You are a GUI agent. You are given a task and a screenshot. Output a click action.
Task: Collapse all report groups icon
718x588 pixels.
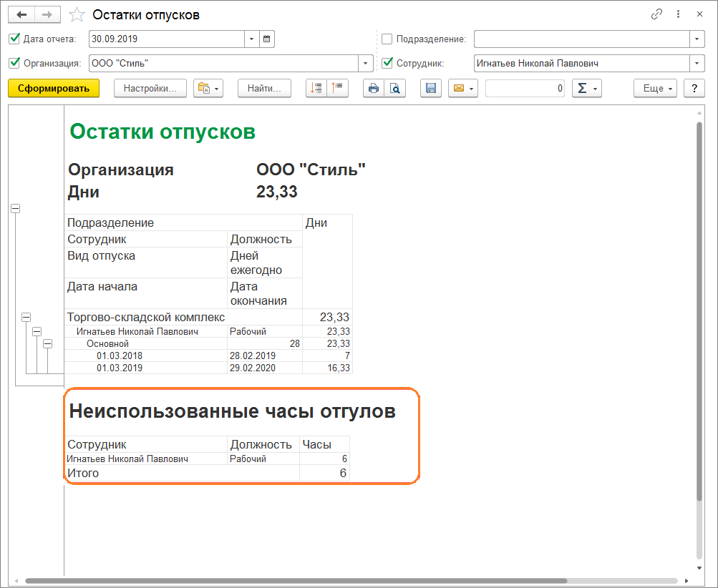(x=337, y=89)
